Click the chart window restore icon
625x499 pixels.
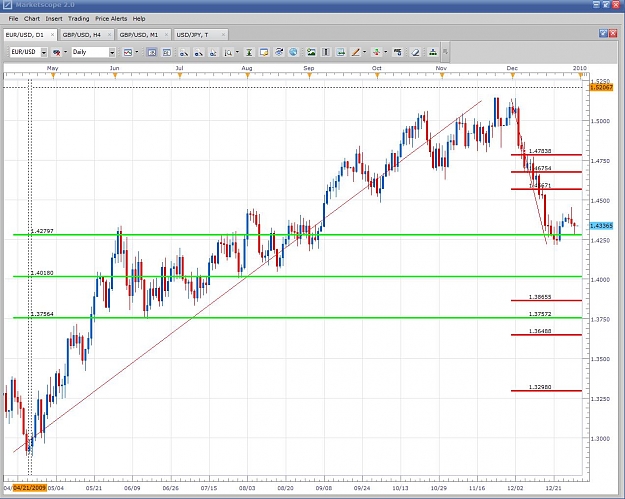pyautogui.click(x=603, y=34)
